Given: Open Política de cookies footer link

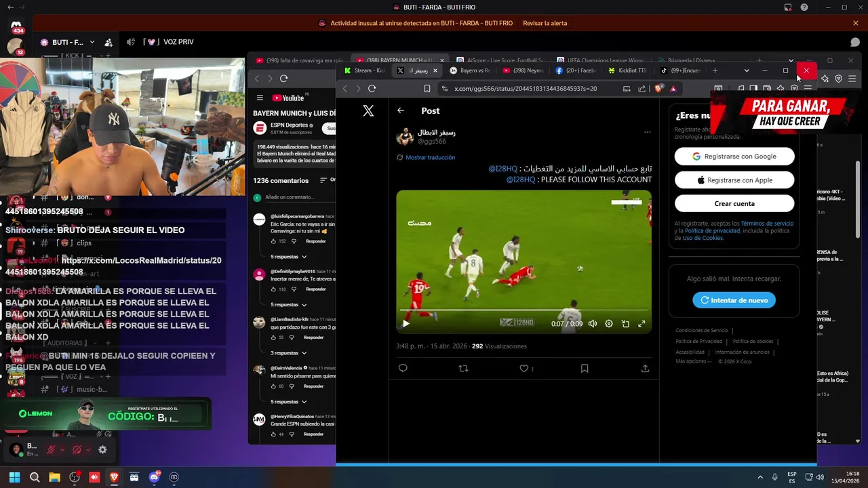Looking at the screenshot, I should 753,342.
